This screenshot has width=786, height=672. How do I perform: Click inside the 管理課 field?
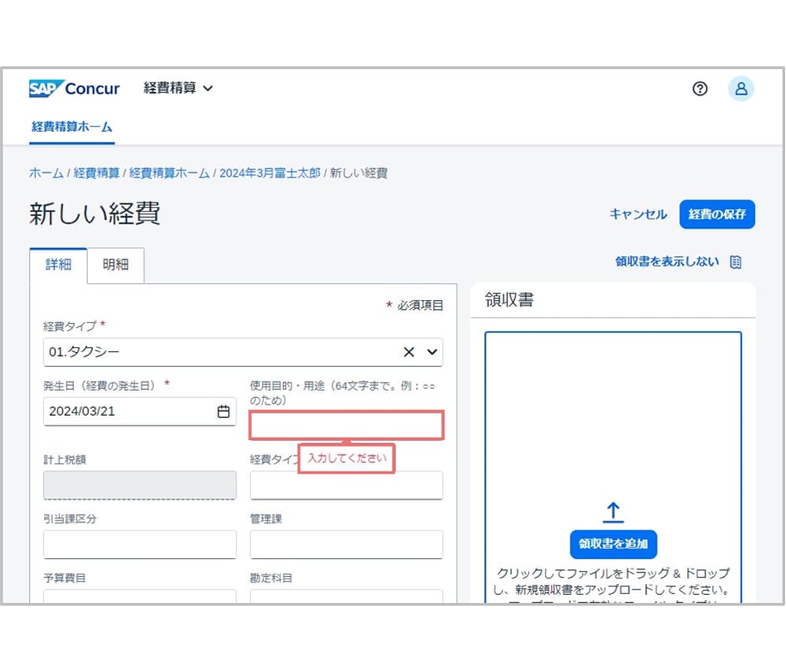(346, 544)
